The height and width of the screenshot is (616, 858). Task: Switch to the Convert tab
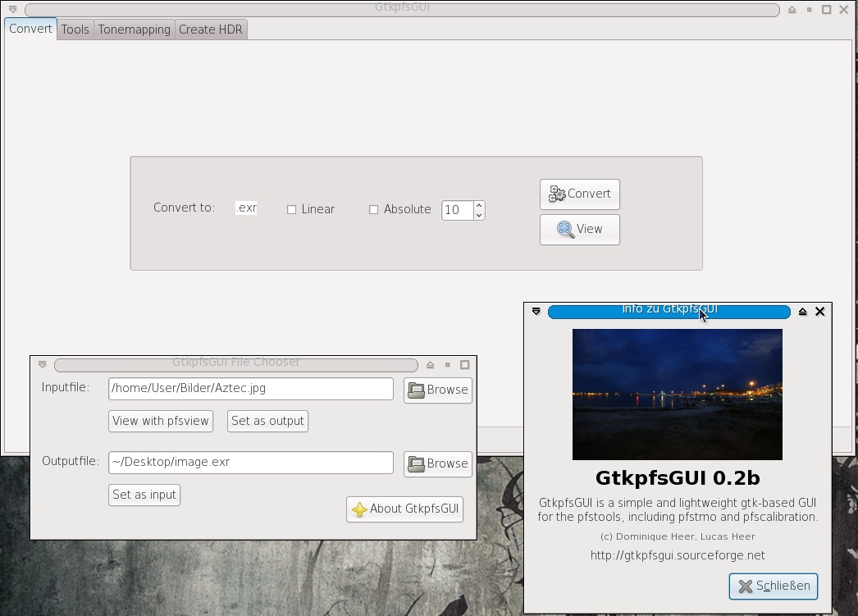(30, 29)
